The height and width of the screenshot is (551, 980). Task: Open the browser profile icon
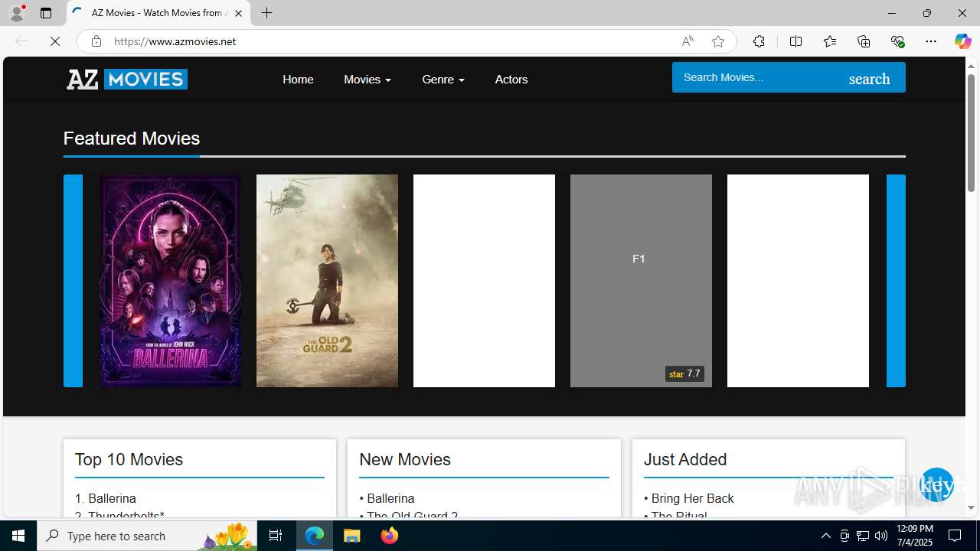(16, 13)
